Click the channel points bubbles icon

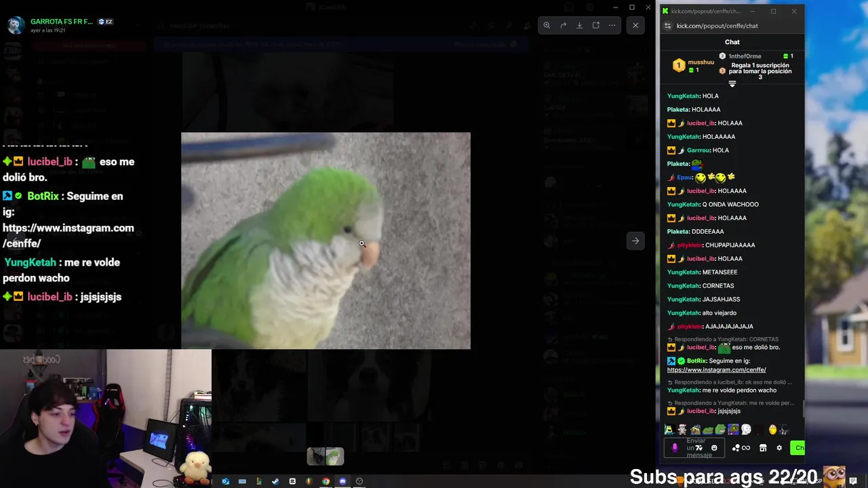[736, 448]
